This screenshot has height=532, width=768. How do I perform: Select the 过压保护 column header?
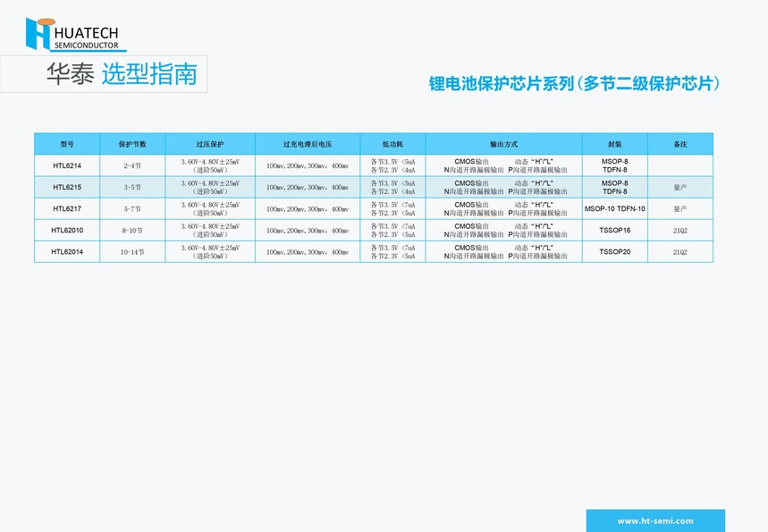pyautogui.click(x=210, y=144)
